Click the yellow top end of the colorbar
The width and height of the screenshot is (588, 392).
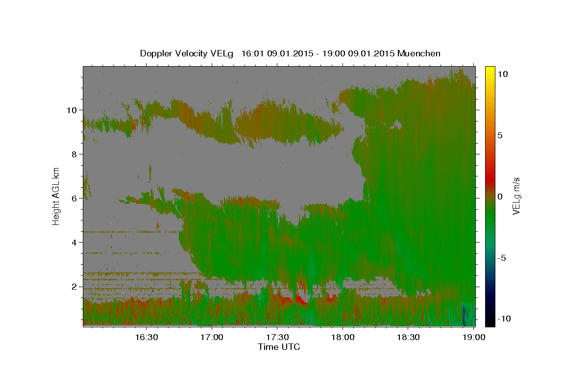(x=490, y=70)
